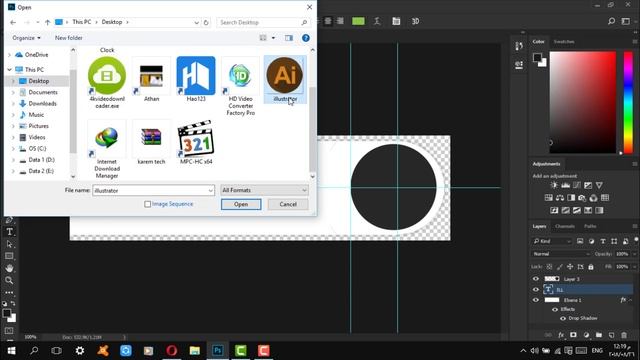Click the Warp Text icon in options bar
Viewport: 640px width, 360px height.
point(377,21)
